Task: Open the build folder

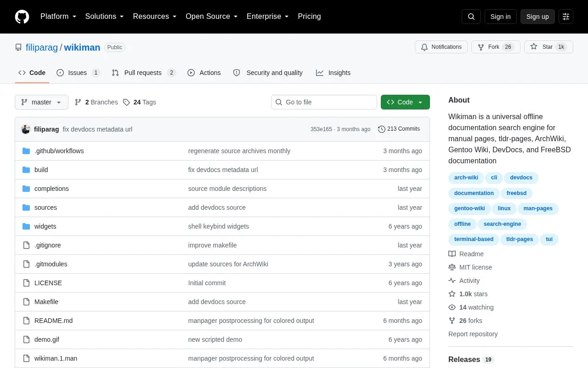Action: (41, 170)
